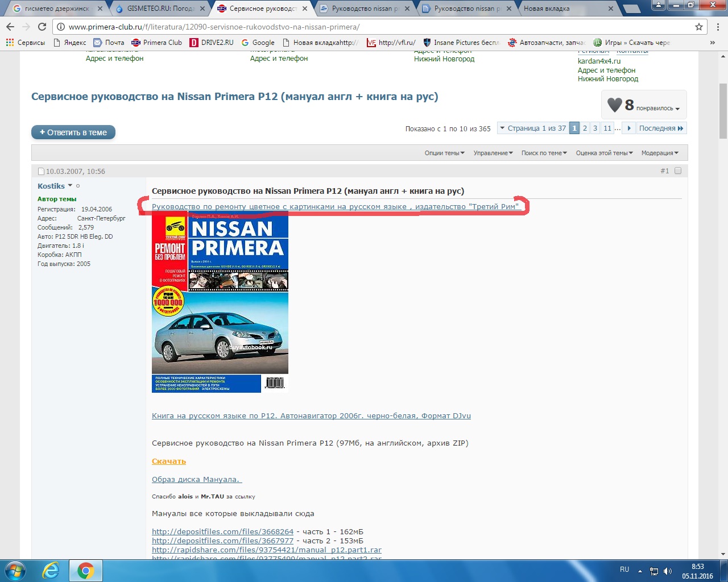Show hidden tray icons arrow
Screen dimensions: 728x582
(640, 571)
